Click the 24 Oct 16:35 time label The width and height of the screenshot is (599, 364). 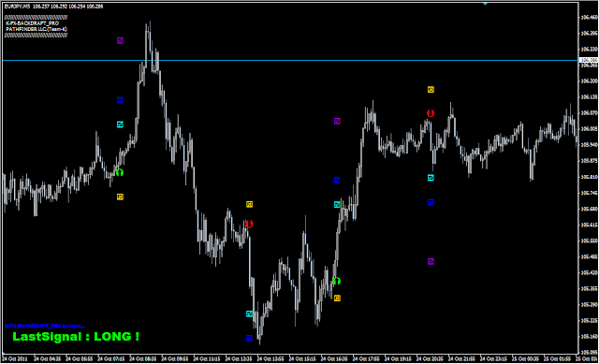334,359
